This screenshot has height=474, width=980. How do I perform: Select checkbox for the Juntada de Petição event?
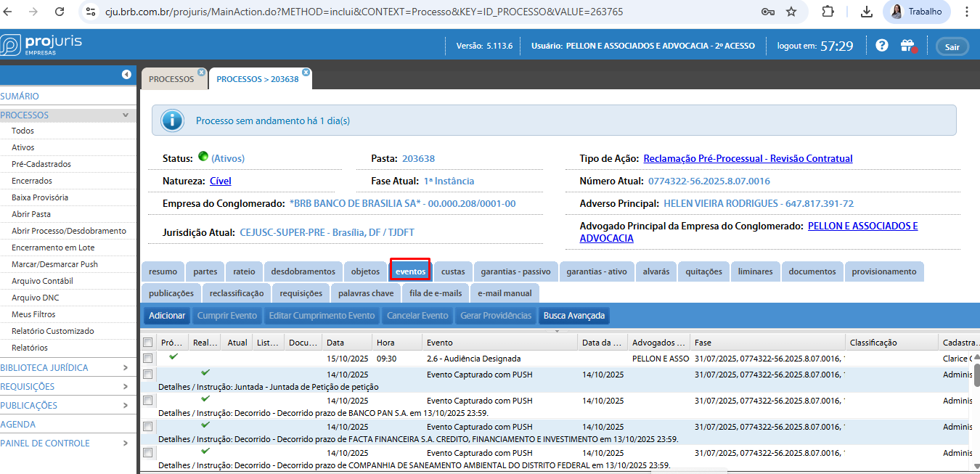click(148, 375)
